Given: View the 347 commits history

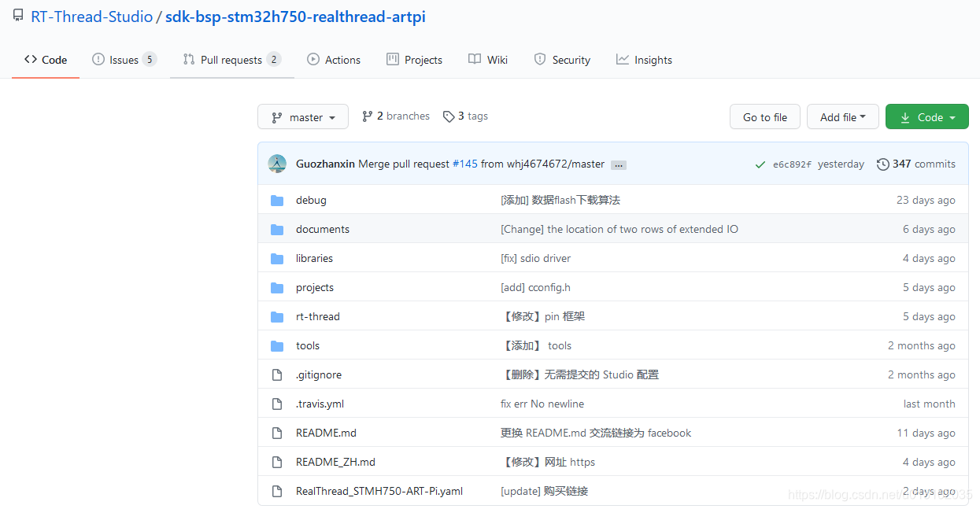Looking at the screenshot, I should point(924,164).
